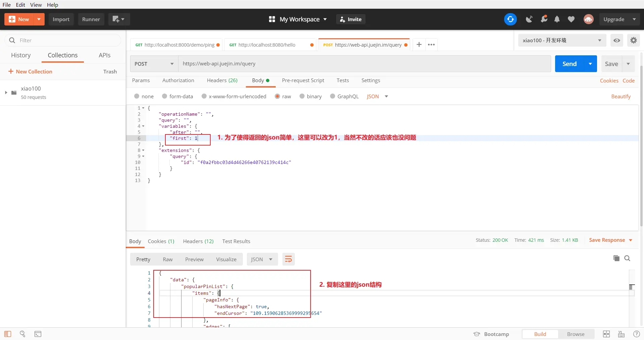Open the Bootcamp icon
Screen dimensions: 644x340
click(477, 334)
